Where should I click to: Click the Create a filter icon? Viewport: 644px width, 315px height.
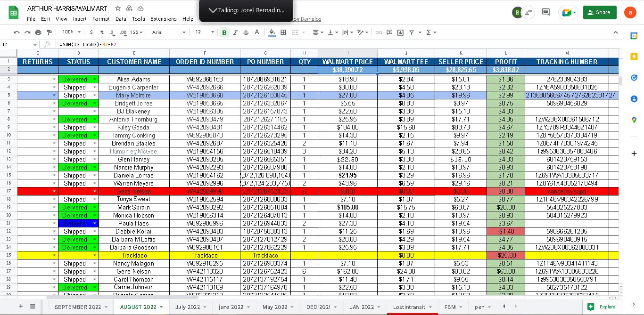(x=412, y=32)
